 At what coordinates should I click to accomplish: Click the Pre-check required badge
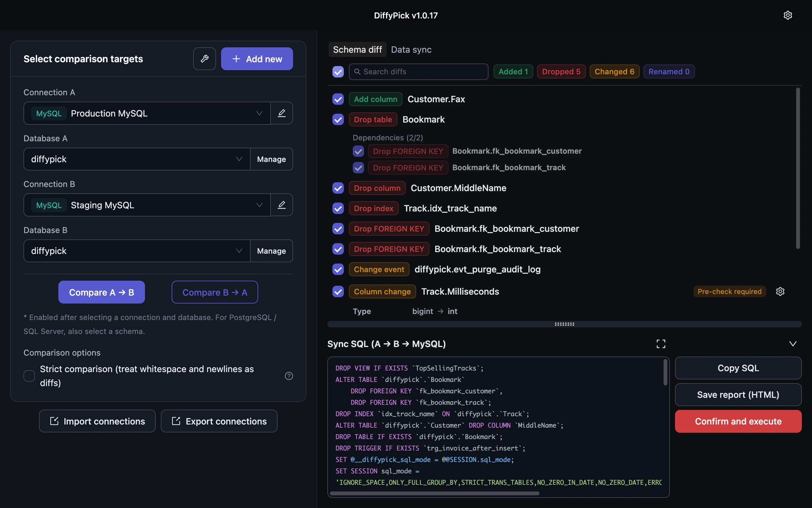[730, 291]
